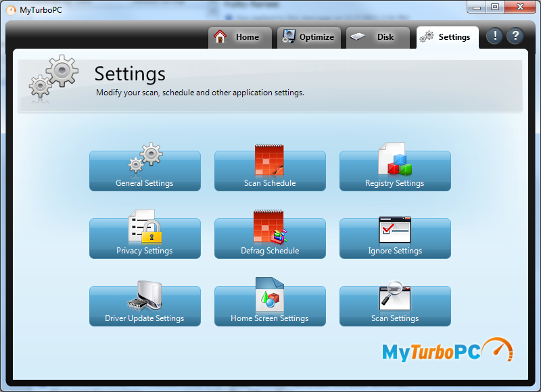Click the drive icon on the Disk tab
541x392 pixels.
(358, 36)
